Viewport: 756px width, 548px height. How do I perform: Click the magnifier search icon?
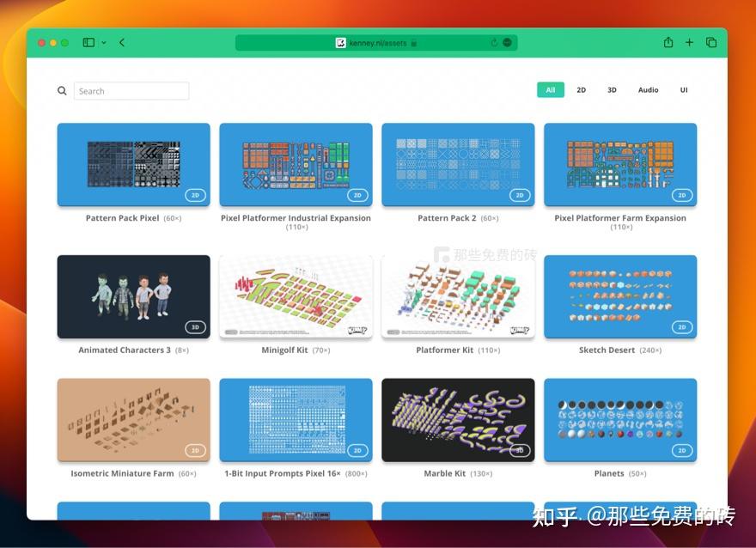click(x=62, y=90)
